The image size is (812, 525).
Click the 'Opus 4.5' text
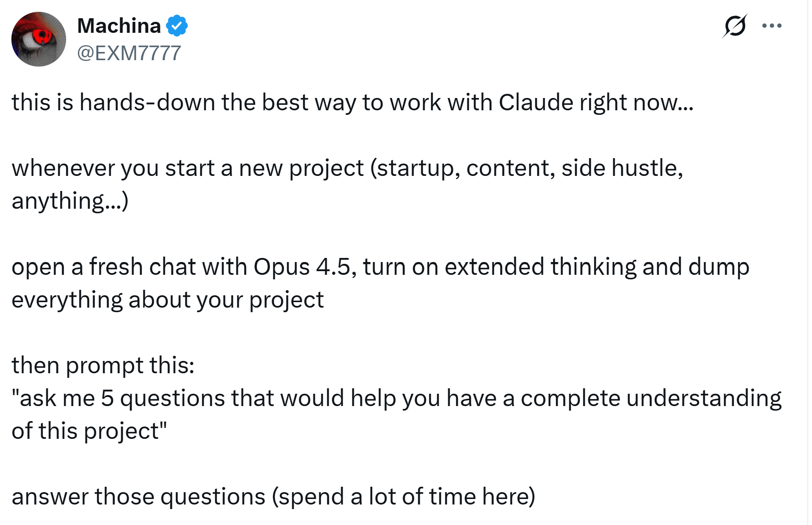tap(302, 267)
